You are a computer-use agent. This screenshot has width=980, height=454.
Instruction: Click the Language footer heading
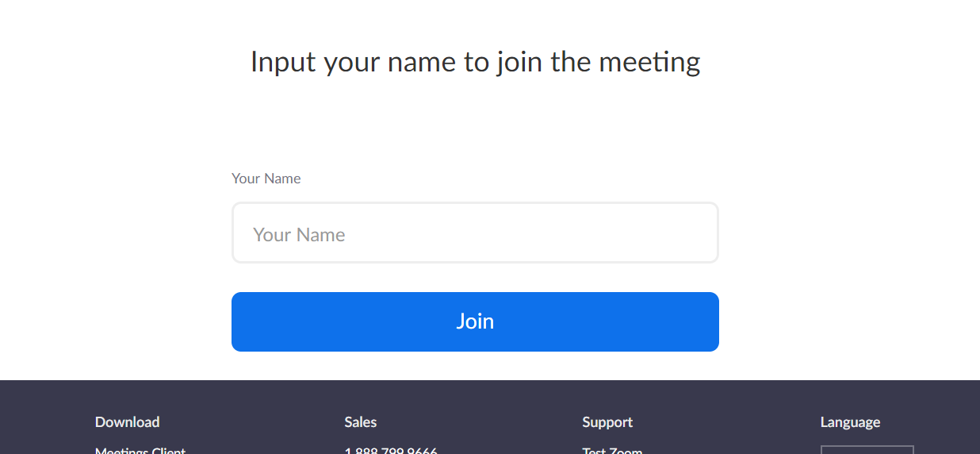click(x=850, y=422)
